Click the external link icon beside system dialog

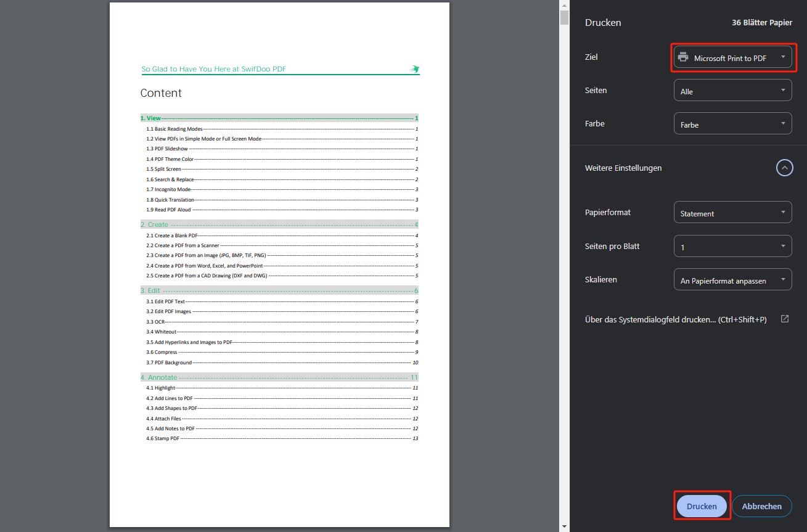click(x=785, y=319)
